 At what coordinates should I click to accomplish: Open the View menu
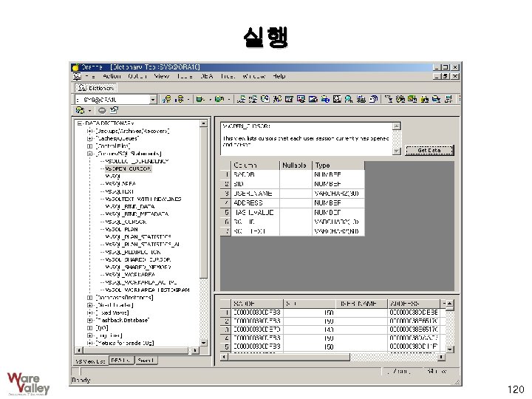tap(162, 76)
